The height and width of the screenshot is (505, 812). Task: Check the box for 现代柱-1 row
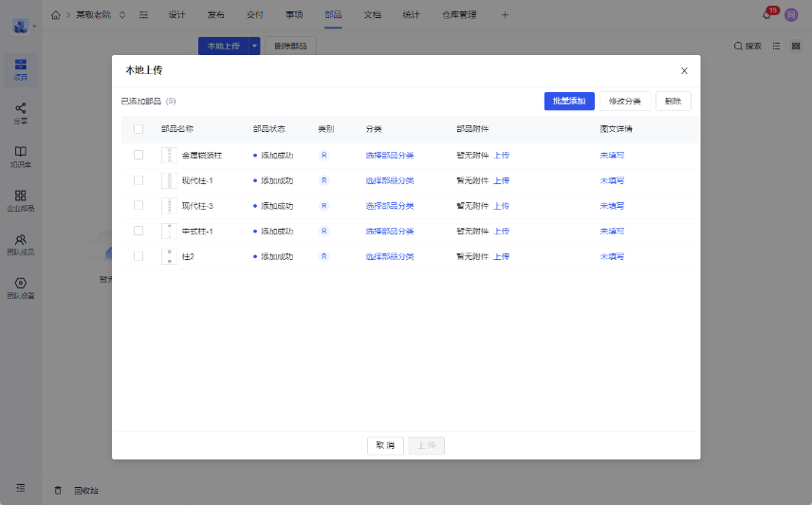pos(138,180)
